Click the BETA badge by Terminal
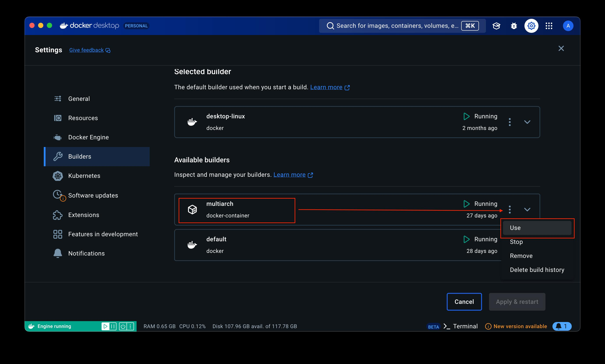The image size is (605, 364). click(433, 327)
